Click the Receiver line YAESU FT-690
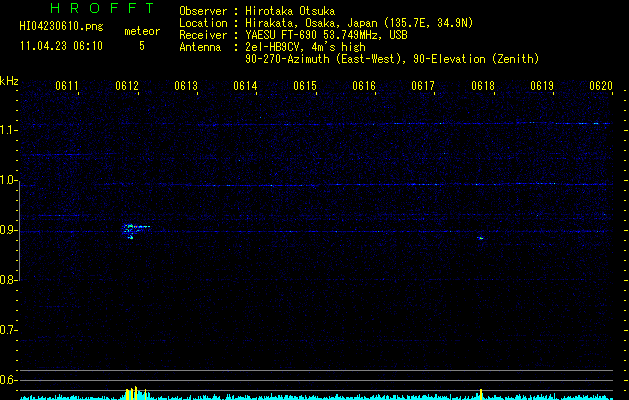 [x=293, y=35]
